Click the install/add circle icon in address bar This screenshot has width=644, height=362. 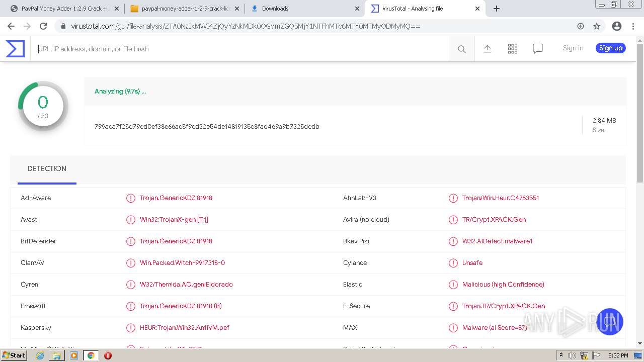tap(581, 26)
